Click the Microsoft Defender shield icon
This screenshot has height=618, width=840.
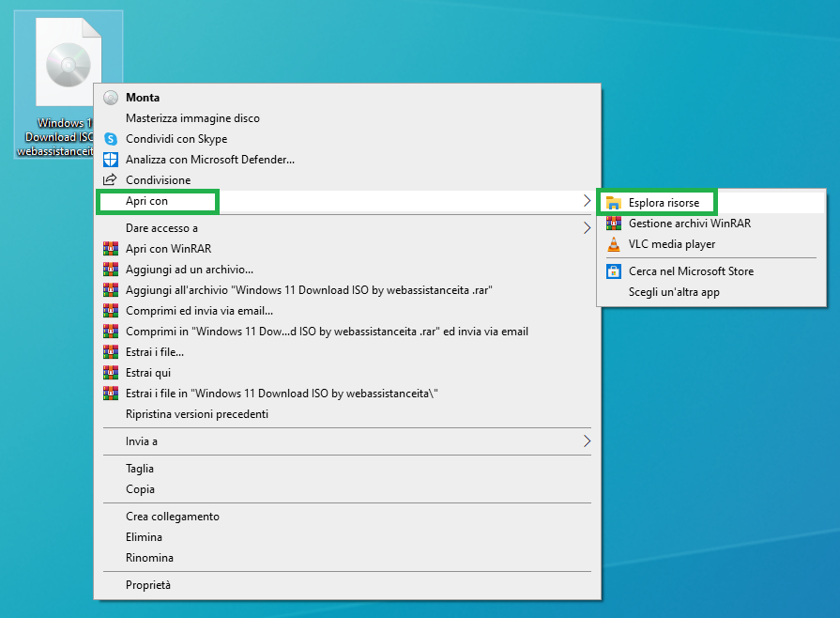(111, 159)
